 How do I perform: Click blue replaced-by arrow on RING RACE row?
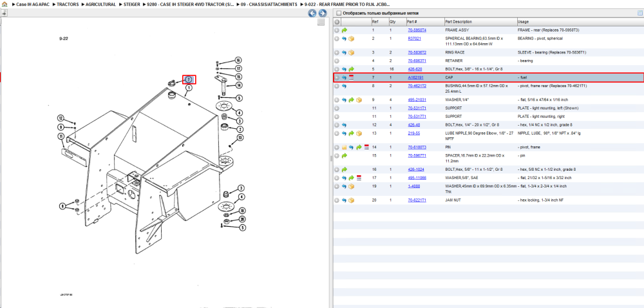(344, 53)
